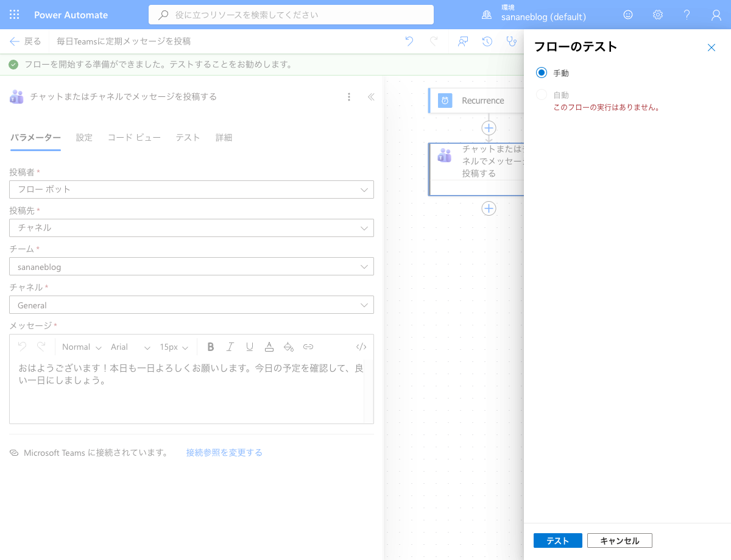
Task: Click the Recurrence trigger alarm icon
Action: [445, 101]
